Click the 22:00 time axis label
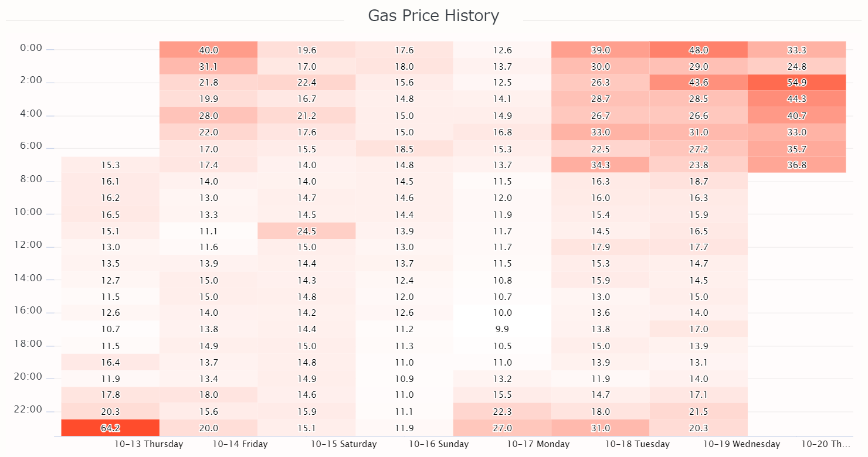 (29, 410)
